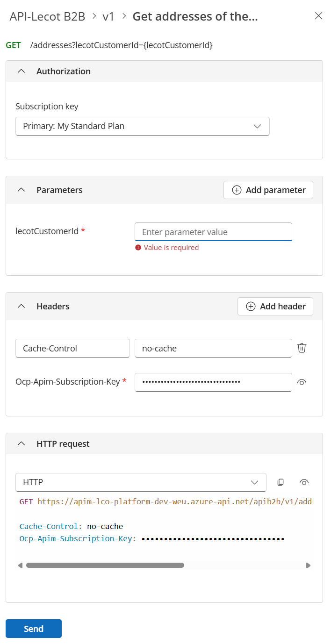This screenshot has height=644, width=331.
Task: Click the Cache-Control header name field
Action: pos(72,348)
